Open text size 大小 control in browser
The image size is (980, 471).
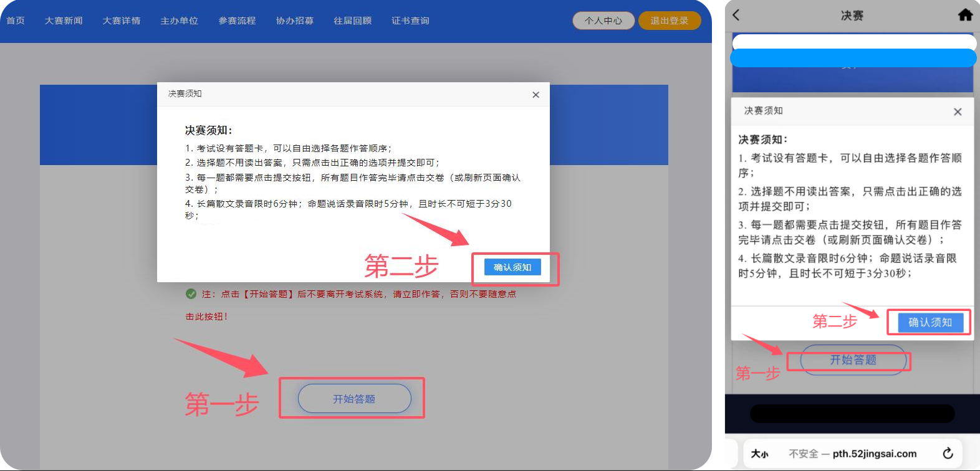point(759,454)
